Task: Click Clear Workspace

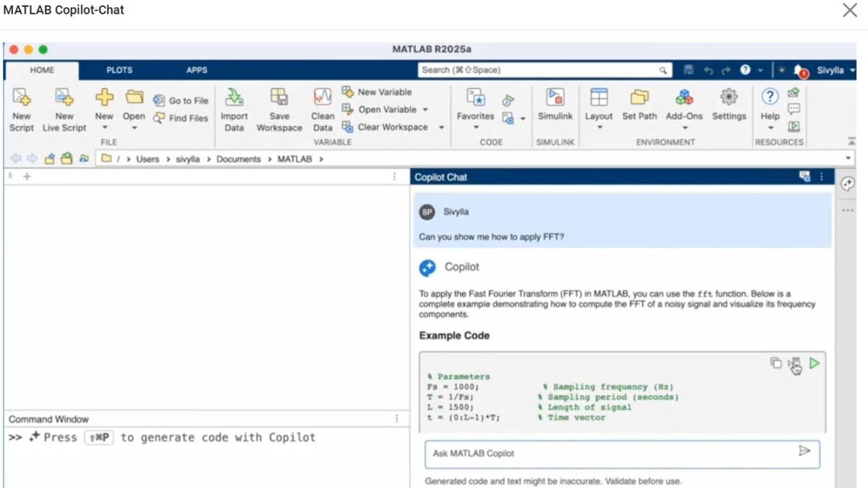Action: point(385,127)
